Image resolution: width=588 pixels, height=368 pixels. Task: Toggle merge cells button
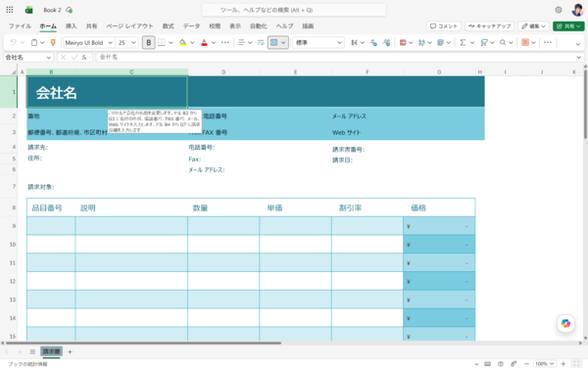click(274, 43)
